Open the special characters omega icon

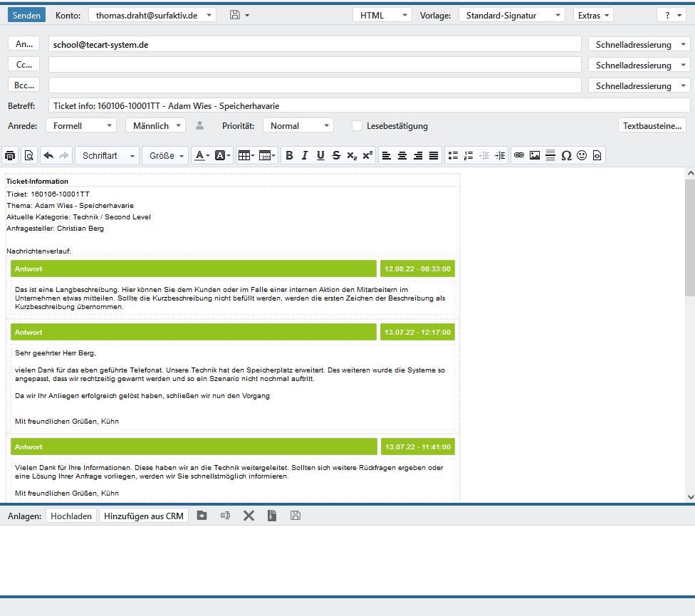tap(566, 155)
